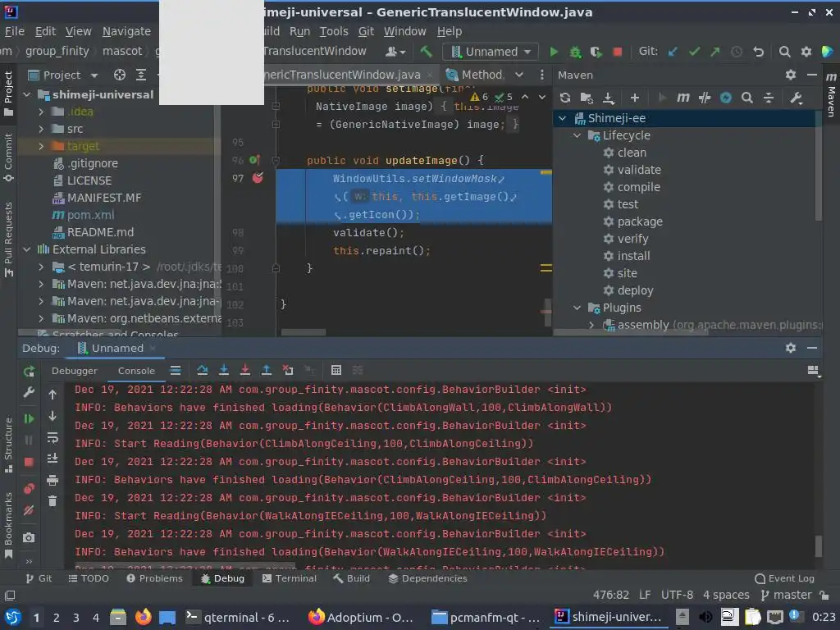Clear the console with the trash icon
Screen dimensions: 840x630
(52, 501)
